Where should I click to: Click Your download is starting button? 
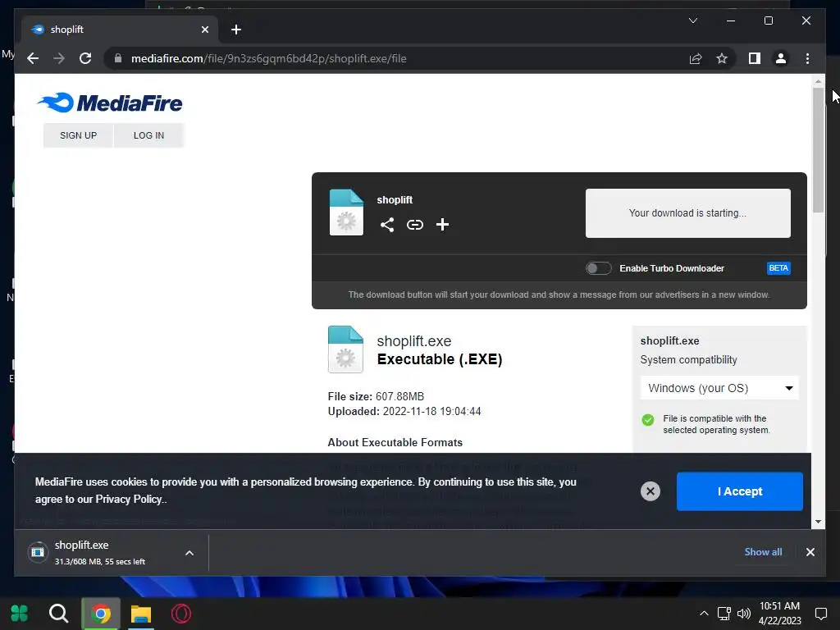pos(688,212)
